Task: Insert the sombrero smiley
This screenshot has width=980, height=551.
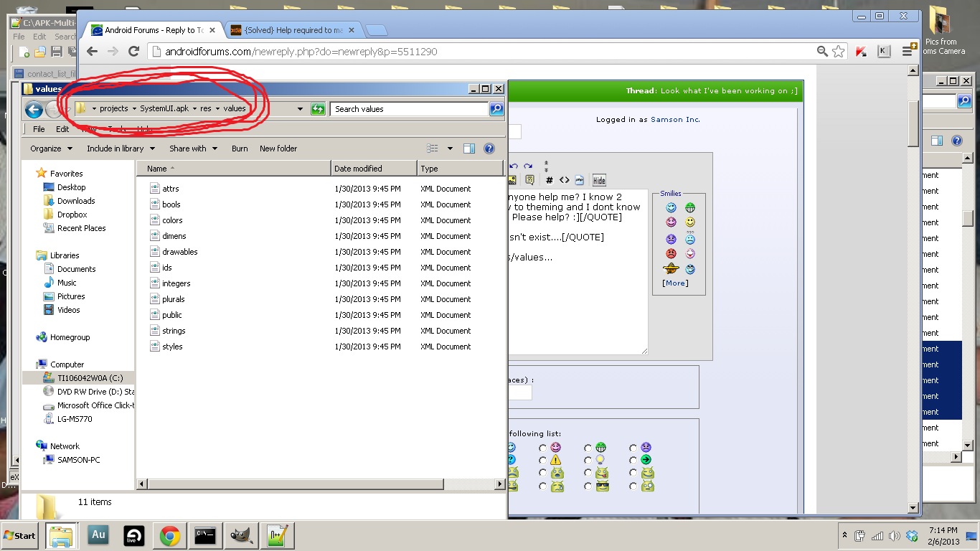Action: [x=671, y=269]
